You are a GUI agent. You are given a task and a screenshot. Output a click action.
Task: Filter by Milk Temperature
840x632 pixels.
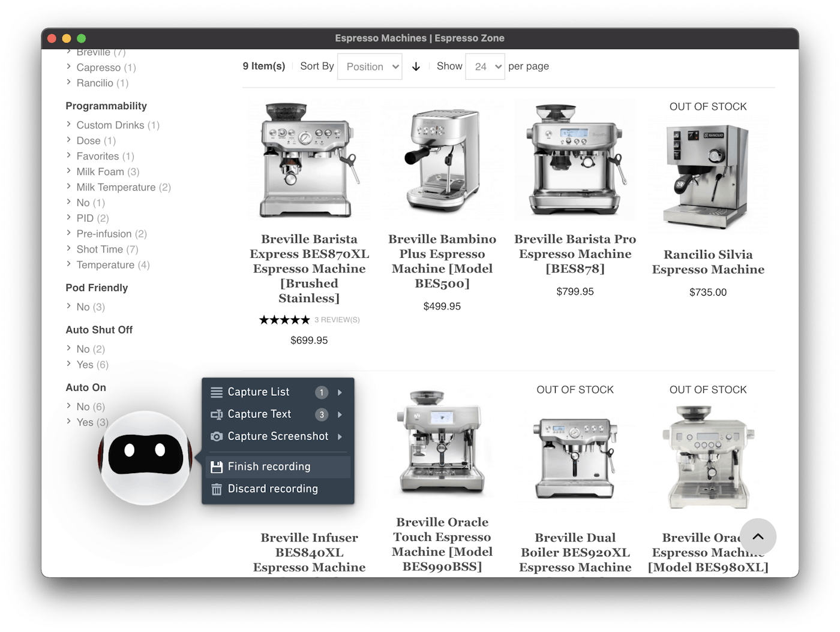point(124,188)
